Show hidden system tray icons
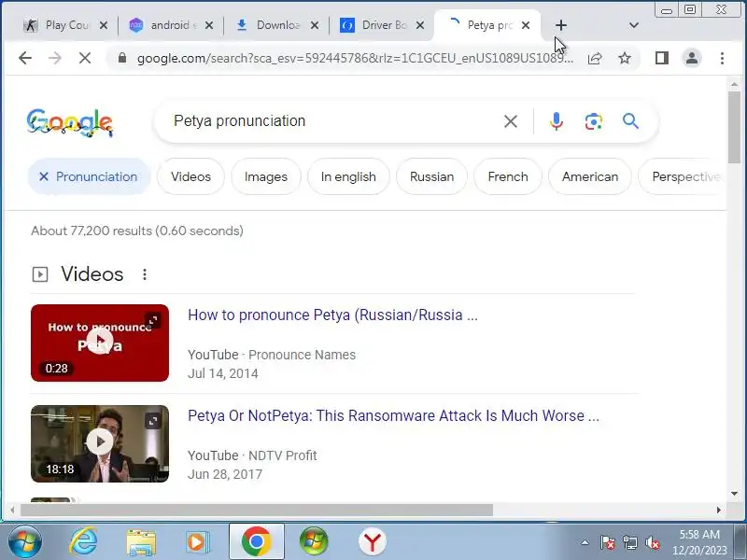Screen dimensions: 747x560 tap(585, 542)
